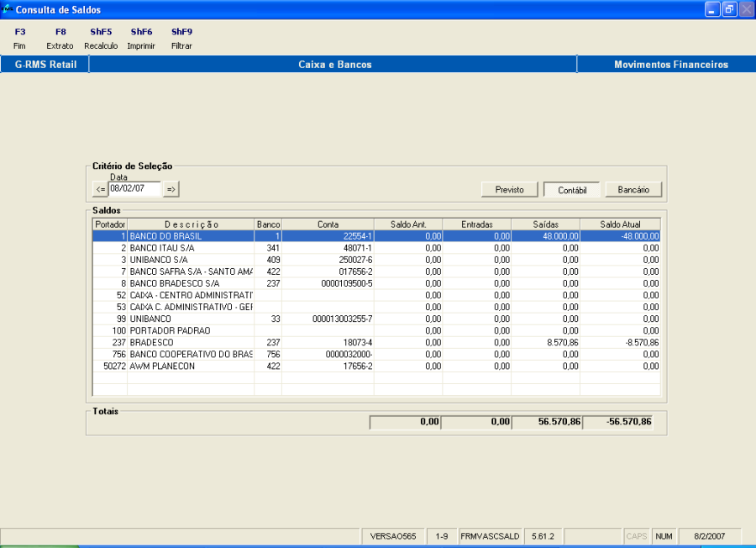The height and width of the screenshot is (548, 756).
Task: Click the application icon in the title bar
Action: (8, 8)
